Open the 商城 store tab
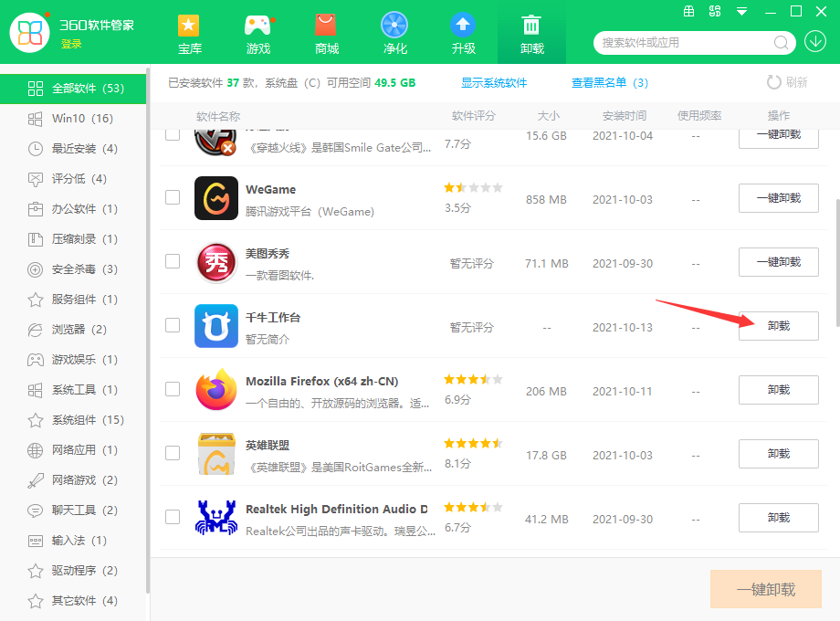The image size is (840, 621). [x=326, y=35]
